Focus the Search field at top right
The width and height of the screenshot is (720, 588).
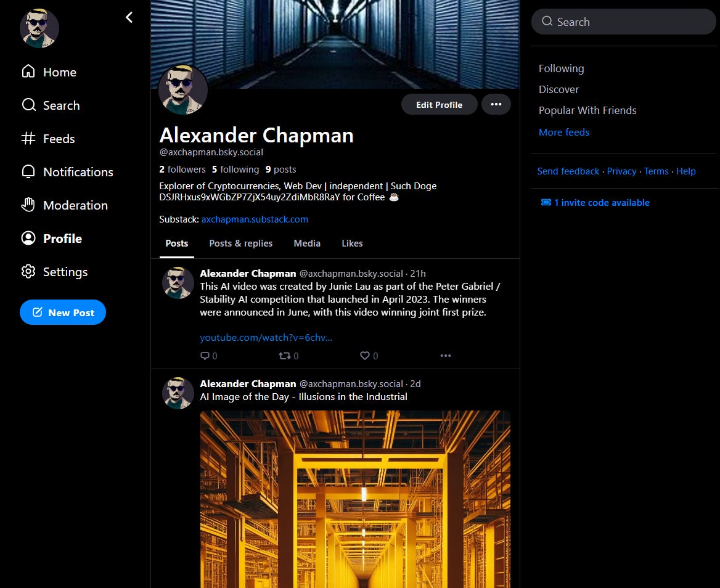click(623, 22)
